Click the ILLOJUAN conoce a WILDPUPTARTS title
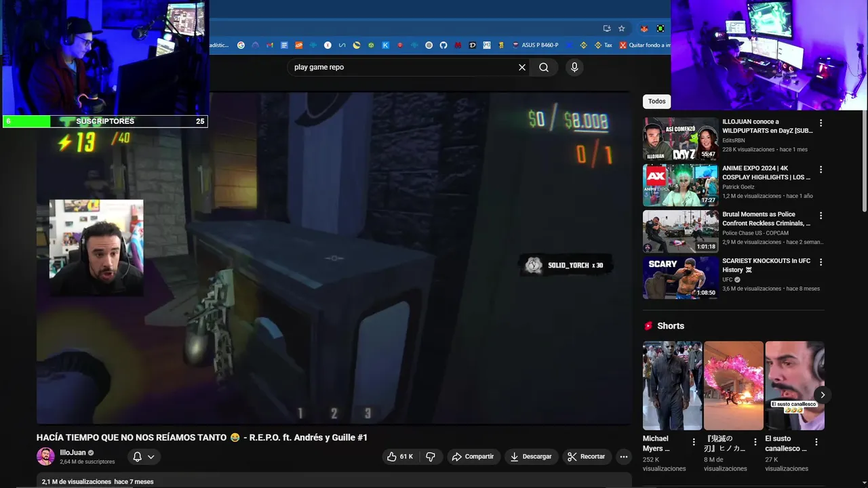 point(766,126)
